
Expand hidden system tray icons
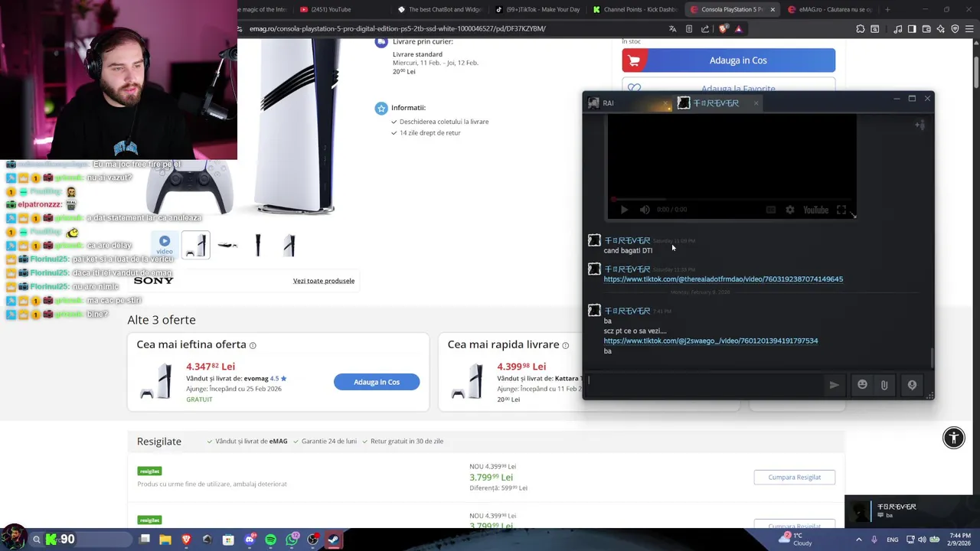[x=858, y=540]
